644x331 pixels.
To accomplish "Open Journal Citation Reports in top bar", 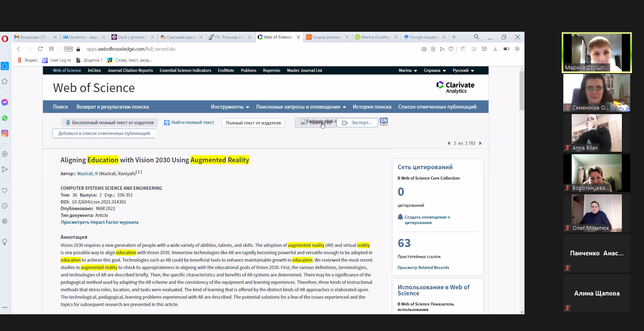I will point(130,70).
